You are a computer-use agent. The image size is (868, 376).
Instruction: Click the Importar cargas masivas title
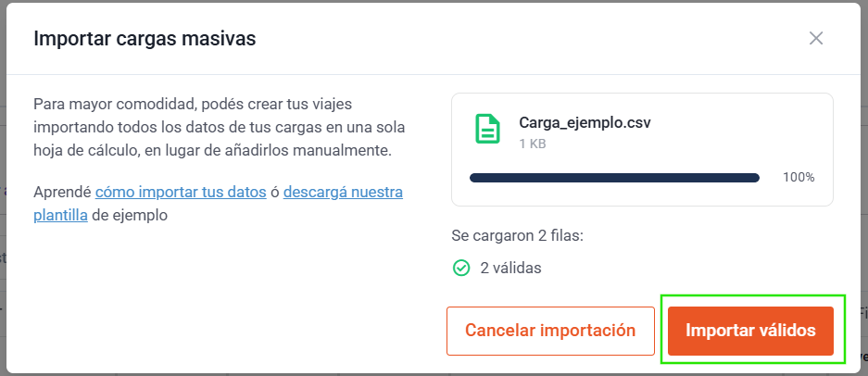coord(145,39)
